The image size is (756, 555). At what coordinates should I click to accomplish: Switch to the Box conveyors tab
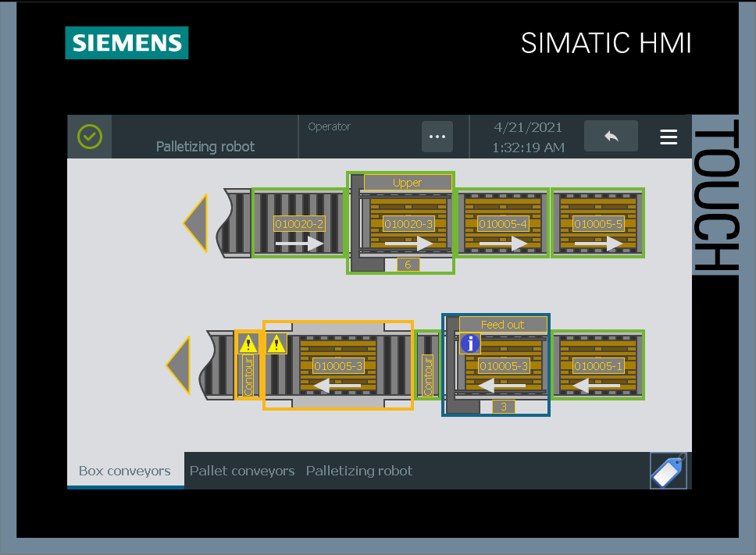pos(125,471)
